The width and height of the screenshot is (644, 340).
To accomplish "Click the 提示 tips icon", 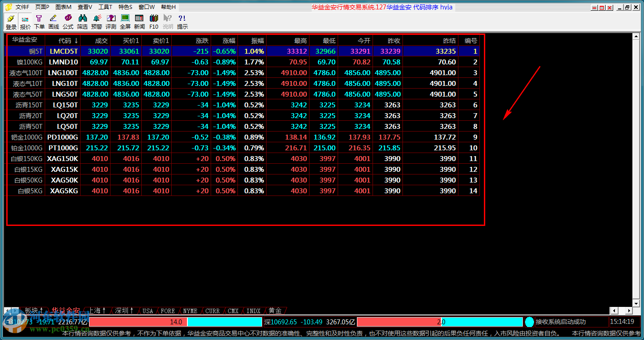I will (x=182, y=22).
